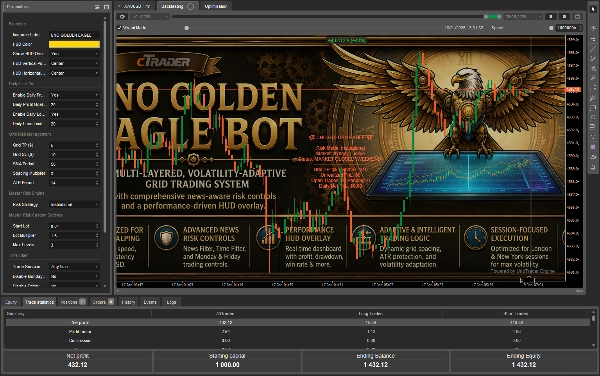Click the Starting capital 1 000.00 value

(x=227, y=365)
